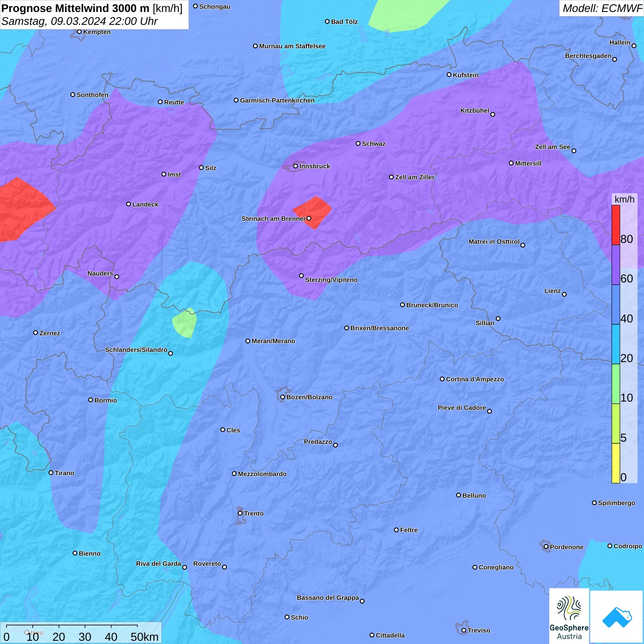Click the 'Treviso' label

pyautogui.click(x=479, y=630)
